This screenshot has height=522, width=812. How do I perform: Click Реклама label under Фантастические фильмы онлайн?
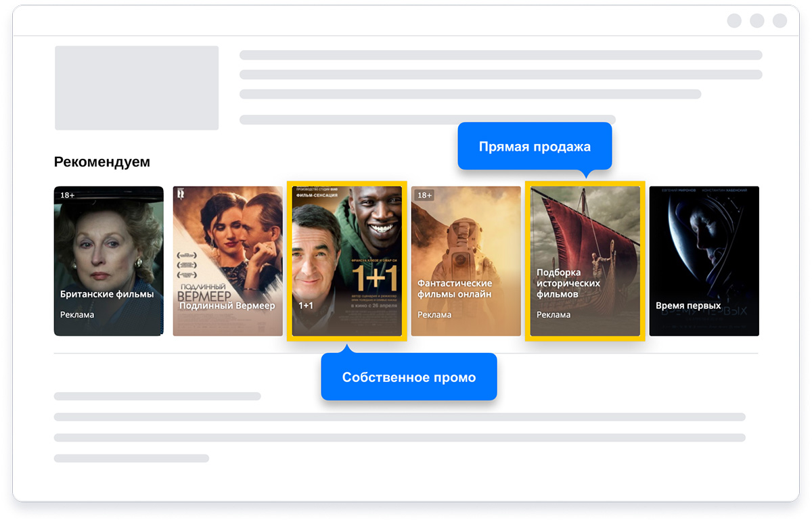coord(434,314)
